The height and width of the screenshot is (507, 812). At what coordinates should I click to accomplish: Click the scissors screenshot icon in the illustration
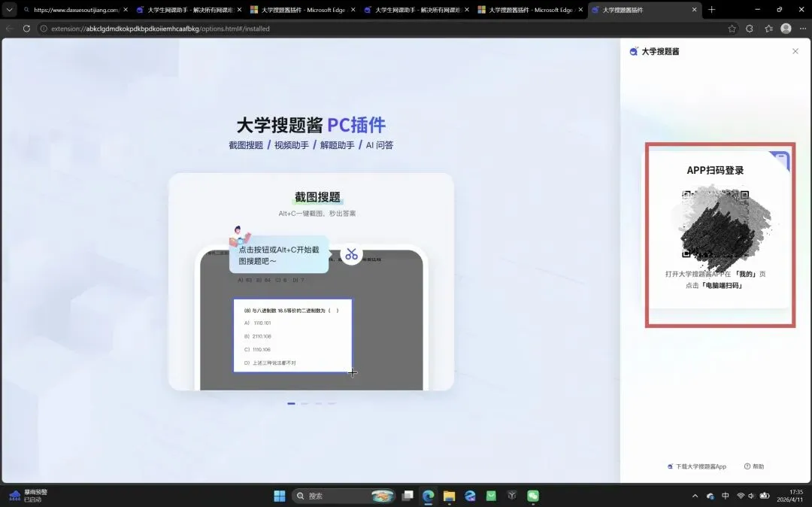click(x=352, y=254)
